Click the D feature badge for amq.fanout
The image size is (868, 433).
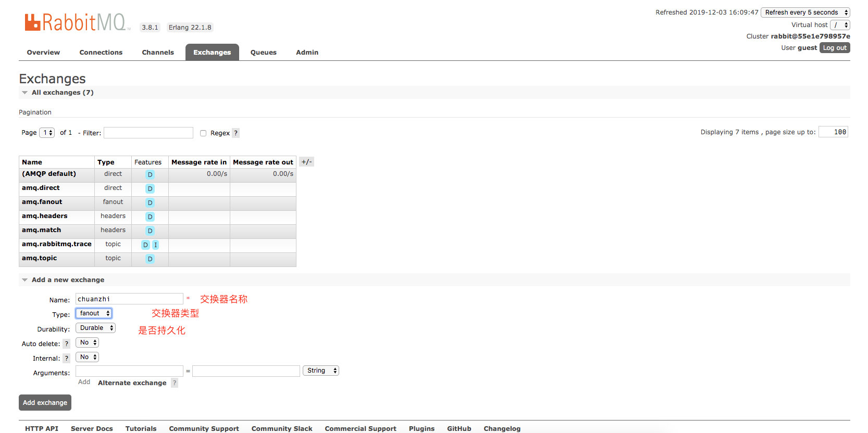coord(150,202)
